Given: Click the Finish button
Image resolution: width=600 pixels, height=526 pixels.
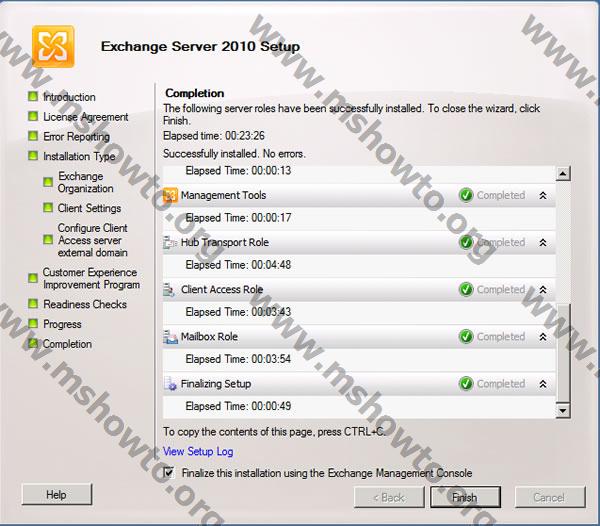Looking at the screenshot, I should click(465, 497).
